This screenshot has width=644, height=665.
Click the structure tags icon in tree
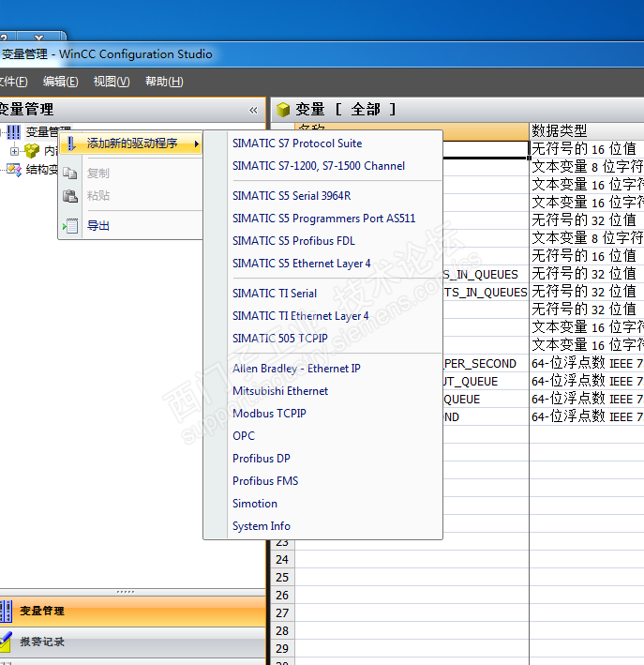14,170
